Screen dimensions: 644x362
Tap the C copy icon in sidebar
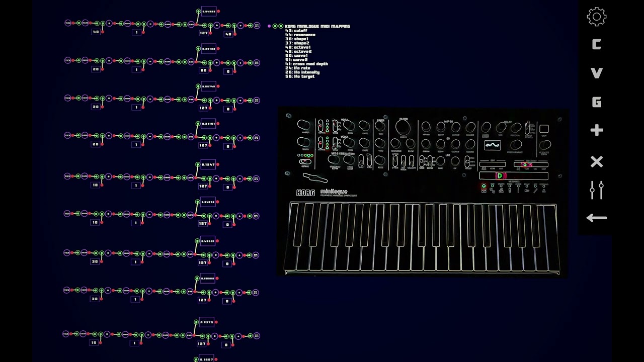coord(597,45)
